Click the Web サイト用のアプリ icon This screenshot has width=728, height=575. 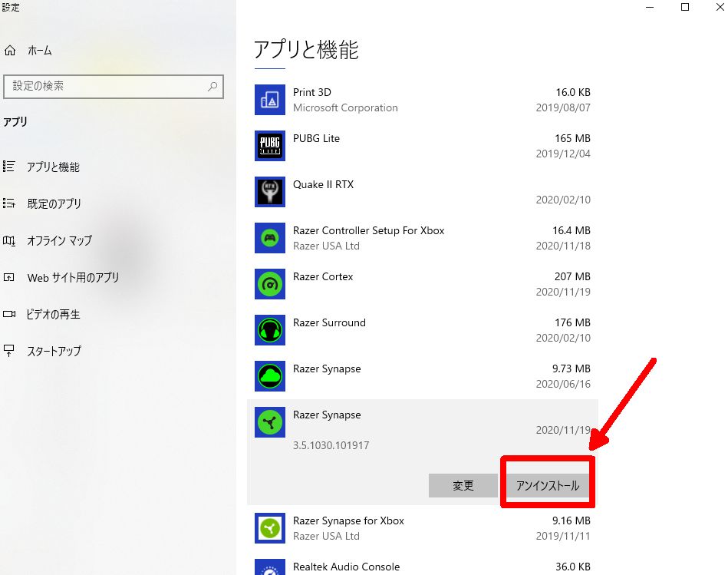(x=8, y=277)
